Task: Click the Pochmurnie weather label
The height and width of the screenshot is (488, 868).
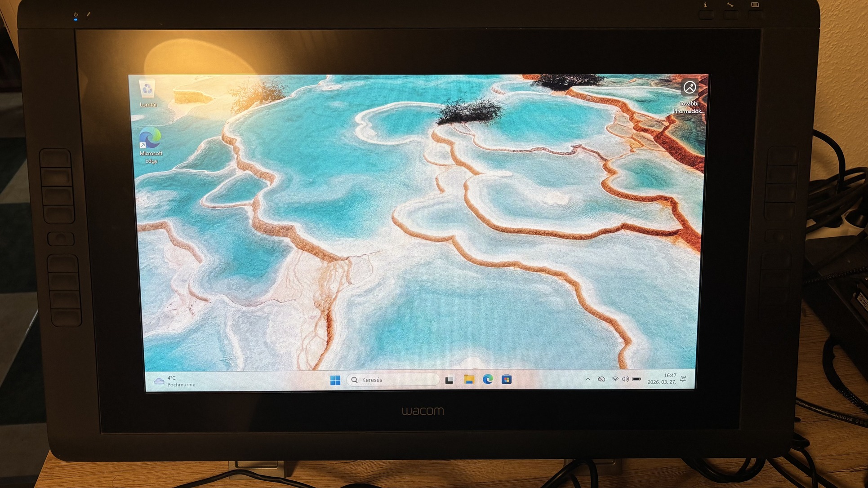Action: tap(181, 385)
